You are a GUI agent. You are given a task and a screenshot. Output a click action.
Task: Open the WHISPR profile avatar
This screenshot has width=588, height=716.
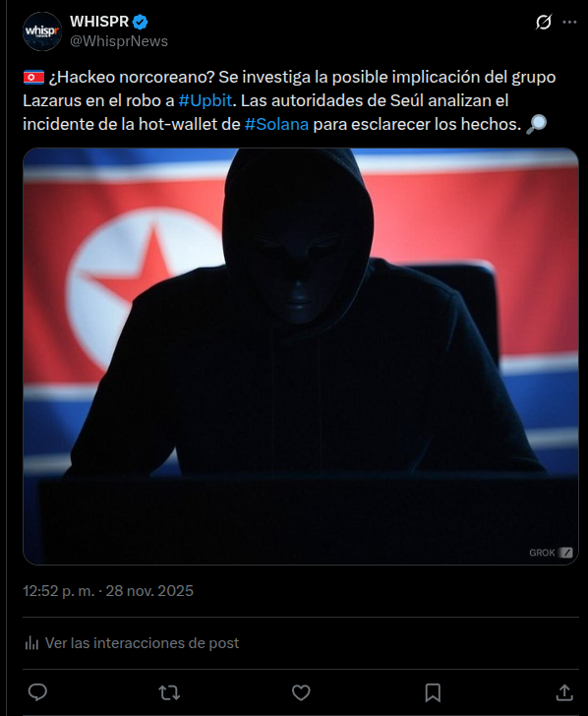tap(42, 31)
